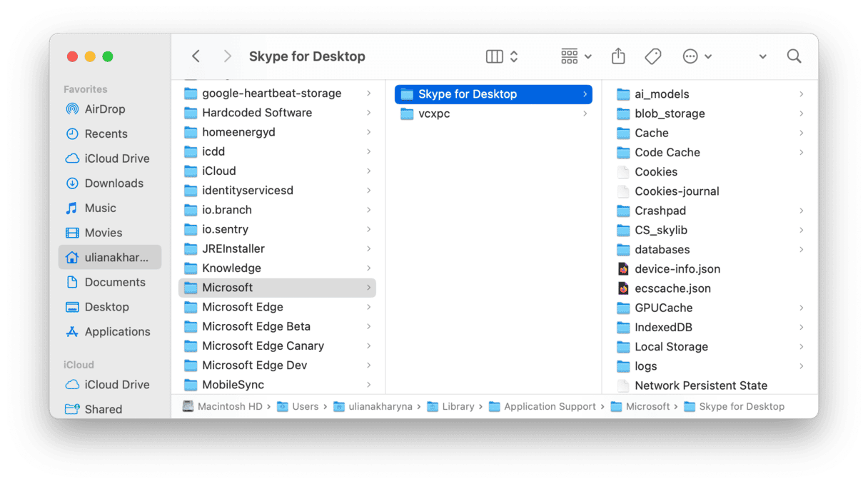Click the Tags toolbar icon

click(x=652, y=56)
